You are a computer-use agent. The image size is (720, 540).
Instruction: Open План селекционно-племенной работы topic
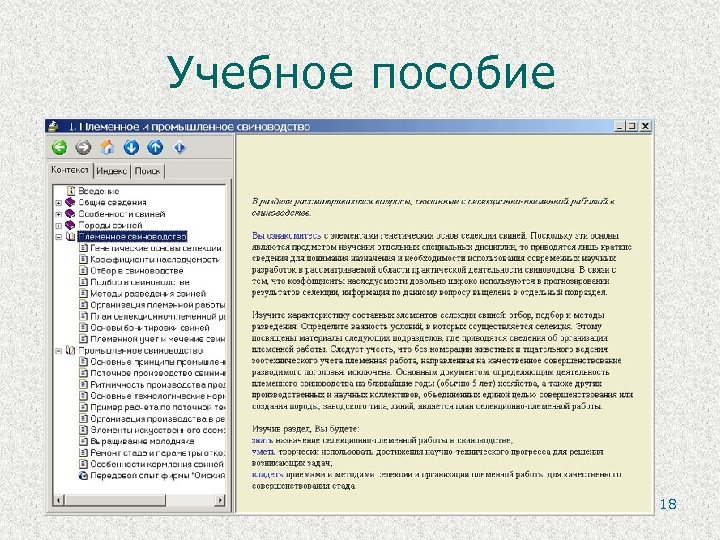coord(158,316)
